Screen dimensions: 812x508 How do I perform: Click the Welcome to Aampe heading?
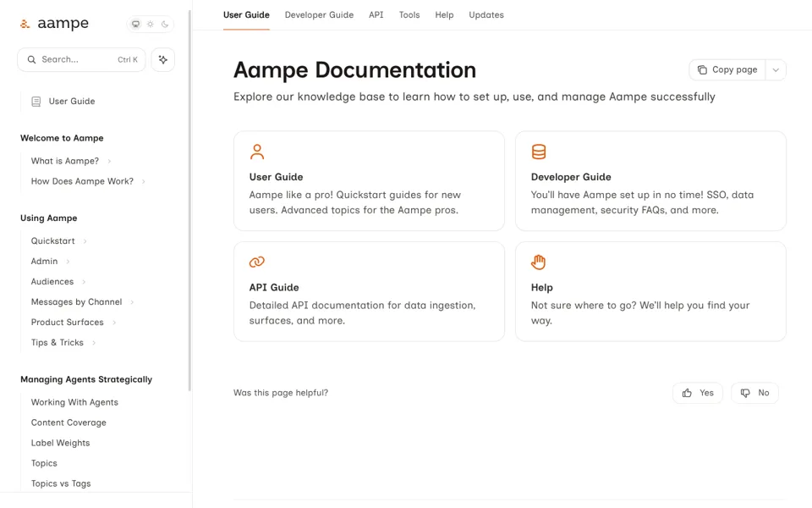click(x=62, y=138)
